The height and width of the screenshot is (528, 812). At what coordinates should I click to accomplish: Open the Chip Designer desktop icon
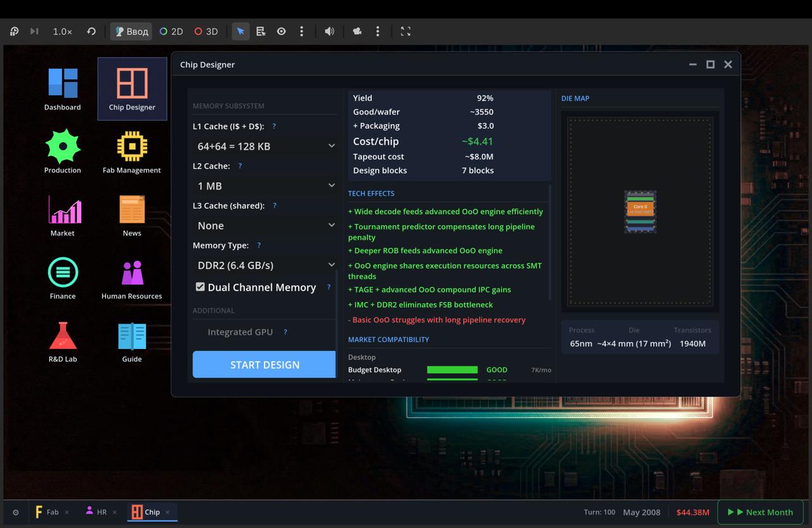tap(132, 89)
